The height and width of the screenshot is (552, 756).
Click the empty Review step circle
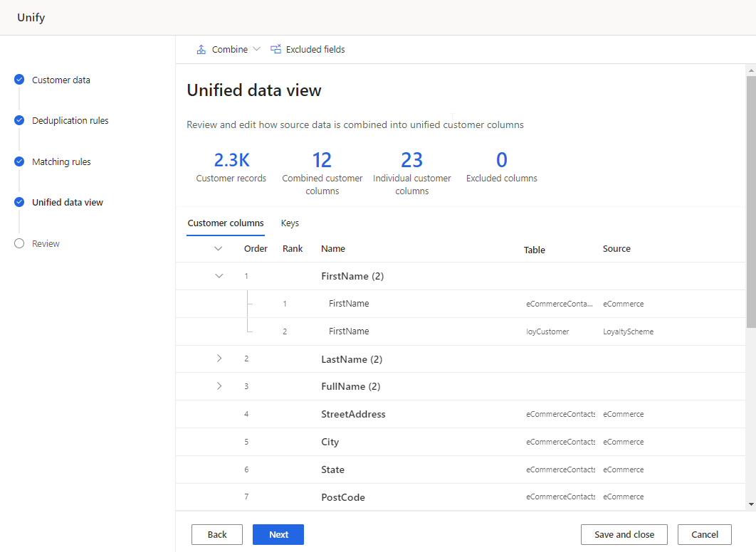click(19, 243)
